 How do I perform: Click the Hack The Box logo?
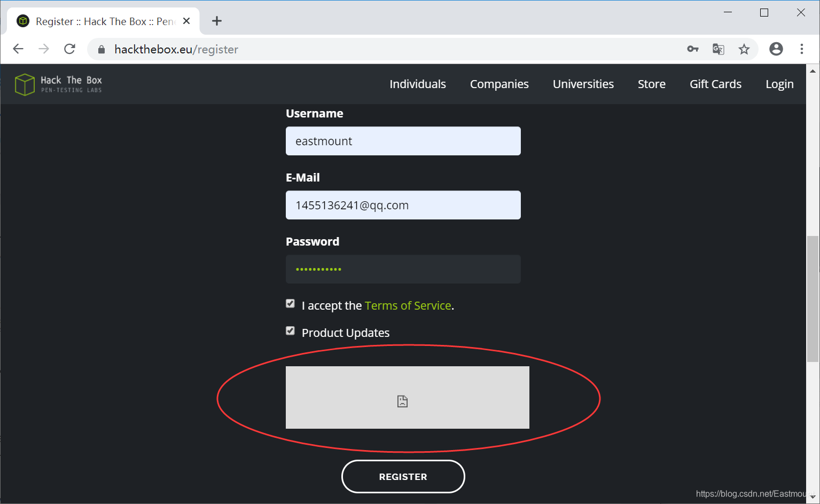(58, 84)
